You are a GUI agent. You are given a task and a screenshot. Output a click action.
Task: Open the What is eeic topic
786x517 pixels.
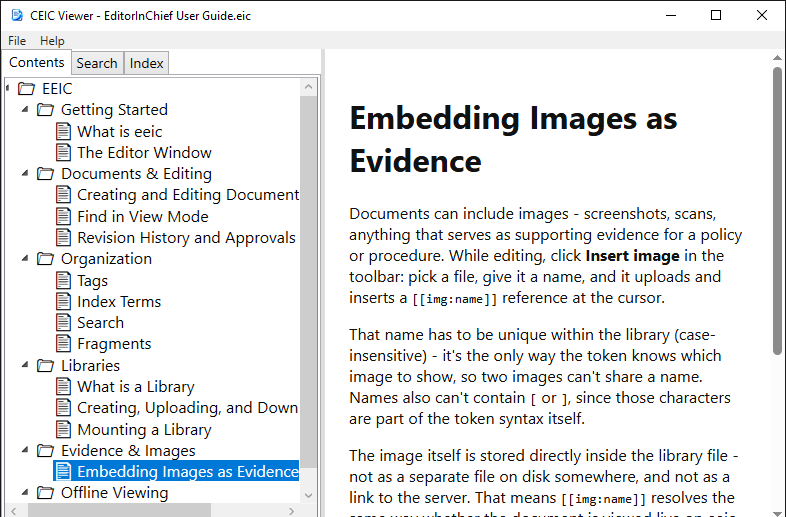(x=119, y=131)
